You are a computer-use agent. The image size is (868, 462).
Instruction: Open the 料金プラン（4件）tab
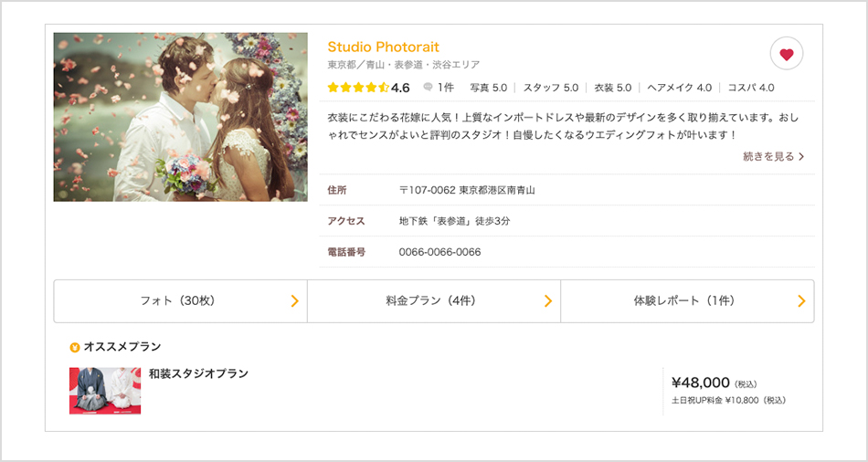point(434,301)
